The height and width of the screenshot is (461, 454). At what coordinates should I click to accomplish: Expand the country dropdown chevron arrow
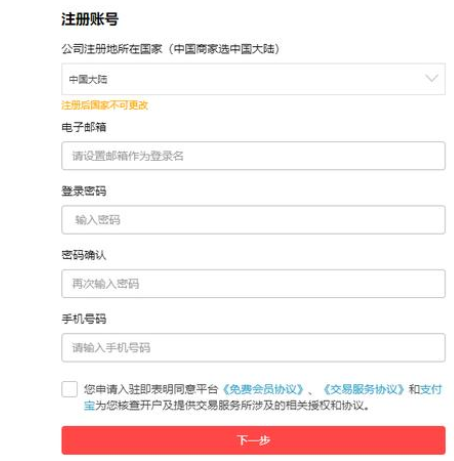coord(432,79)
